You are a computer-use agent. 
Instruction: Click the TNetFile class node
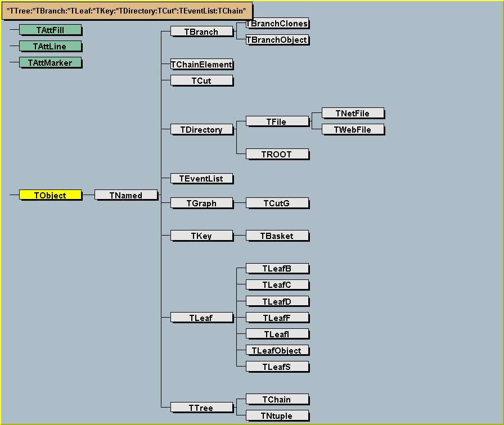[353, 113]
